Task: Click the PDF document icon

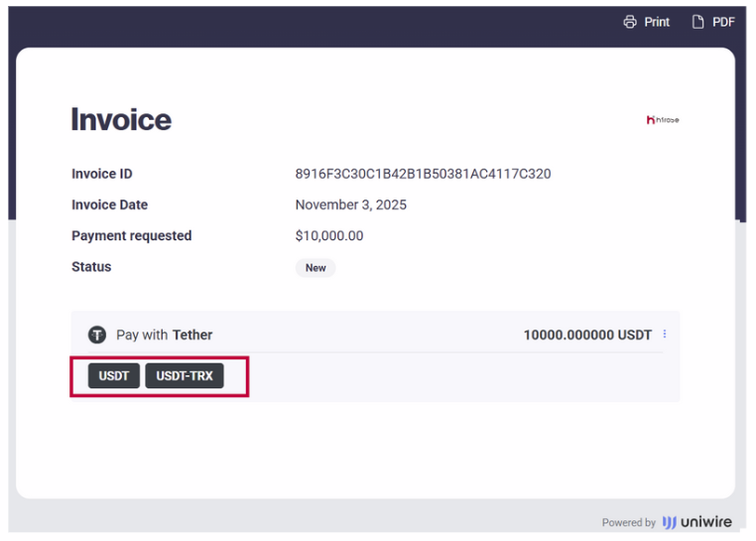Action: coord(697,22)
